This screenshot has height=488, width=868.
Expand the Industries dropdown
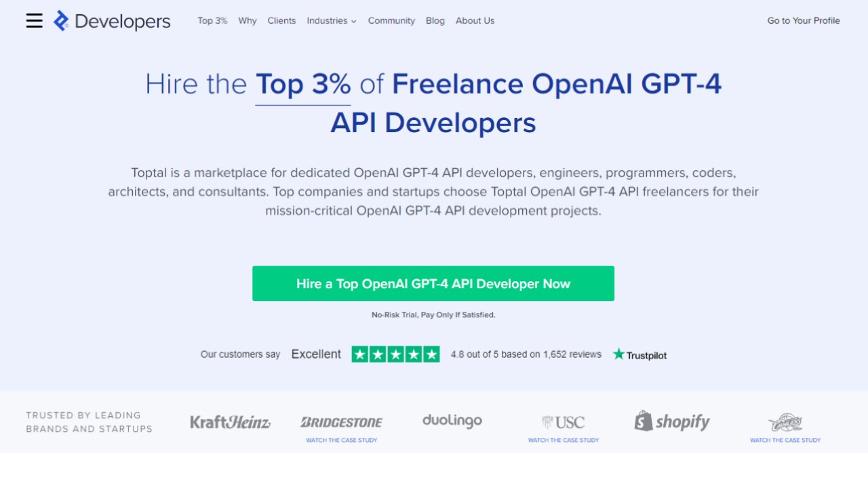(x=332, y=21)
